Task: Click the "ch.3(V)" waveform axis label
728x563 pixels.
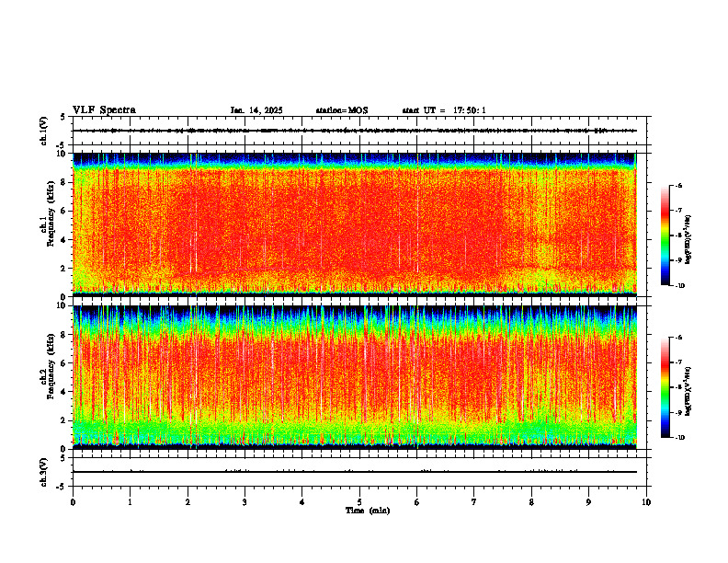Action: click(44, 472)
